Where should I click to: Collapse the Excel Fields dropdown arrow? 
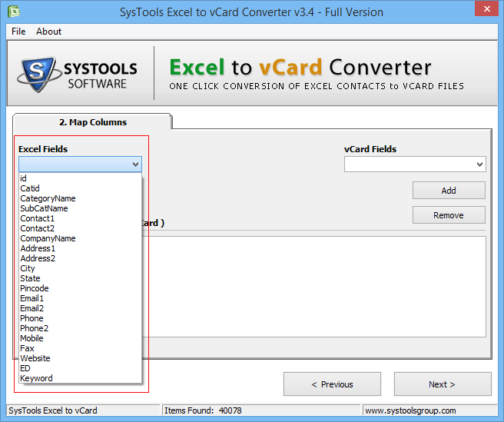coord(136,164)
